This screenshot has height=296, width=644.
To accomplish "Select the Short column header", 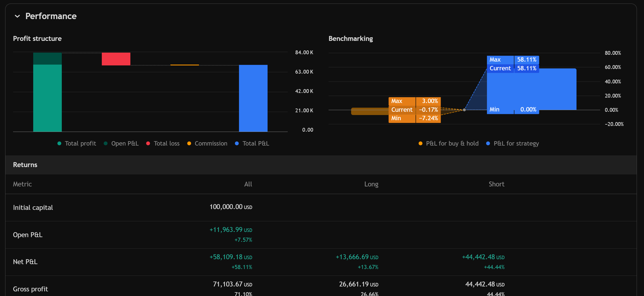I will pyautogui.click(x=496, y=184).
